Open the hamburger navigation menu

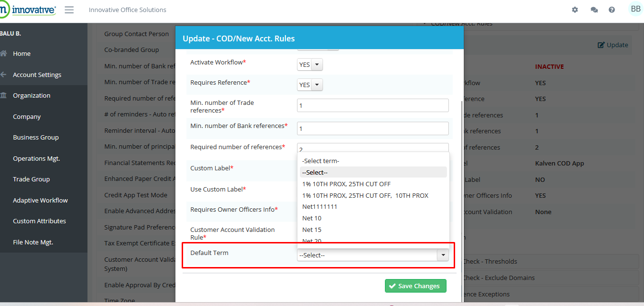pyautogui.click(x=69, y=10)
